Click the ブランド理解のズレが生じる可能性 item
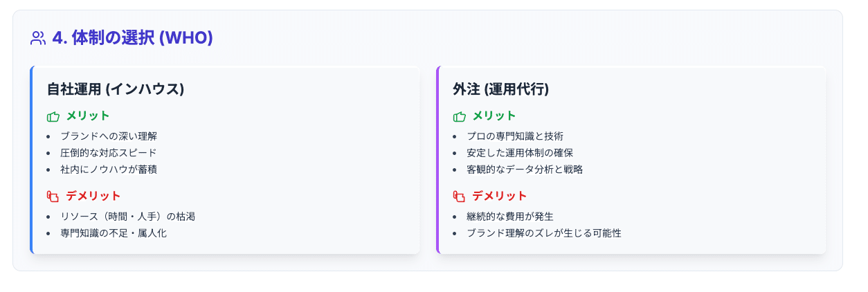This screenshot has height=292, width=868. point(544,233)
